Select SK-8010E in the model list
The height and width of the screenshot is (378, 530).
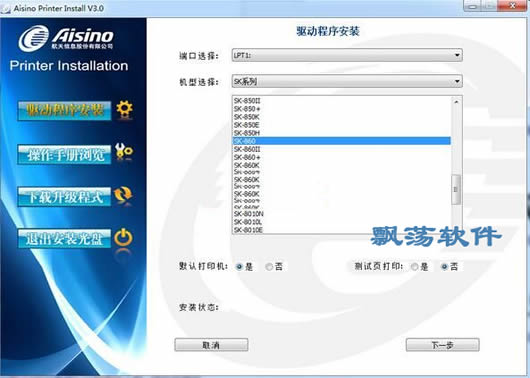[342, 230]
